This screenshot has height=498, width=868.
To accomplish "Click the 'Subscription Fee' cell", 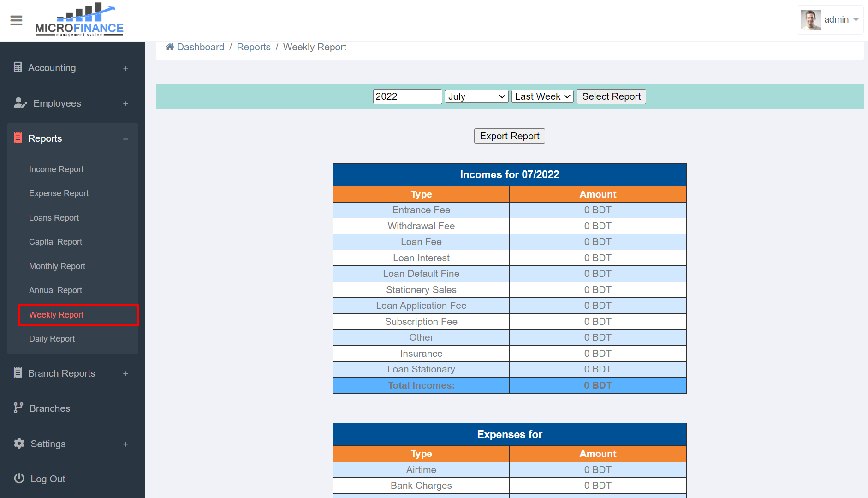I will [x=421, y=322].
